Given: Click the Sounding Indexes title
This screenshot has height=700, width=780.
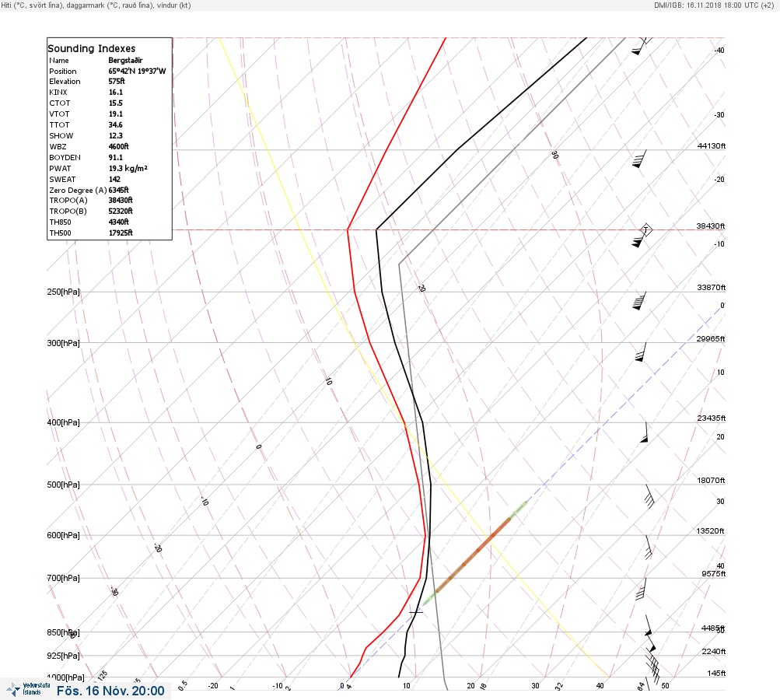Looking at the screenshot, I should [92, 48].
